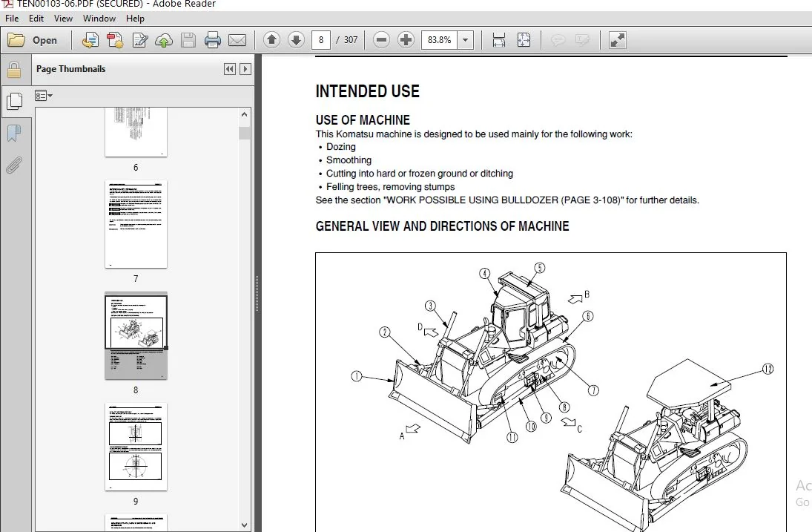This screenshot has width=812, height=532.
Task: Go to previous page with up arrow
Action: click(x=271, y=40)
